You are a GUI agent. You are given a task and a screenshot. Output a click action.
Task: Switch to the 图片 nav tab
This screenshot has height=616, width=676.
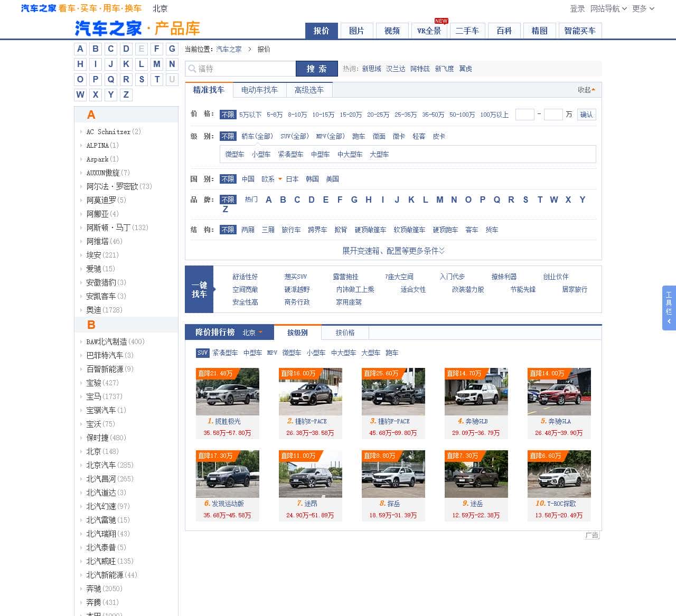pyautogui.click(x=356, y=31)
